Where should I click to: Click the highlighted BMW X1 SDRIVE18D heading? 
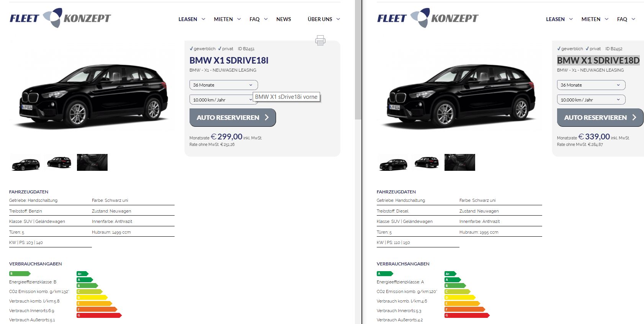click(x=598, y=61)
